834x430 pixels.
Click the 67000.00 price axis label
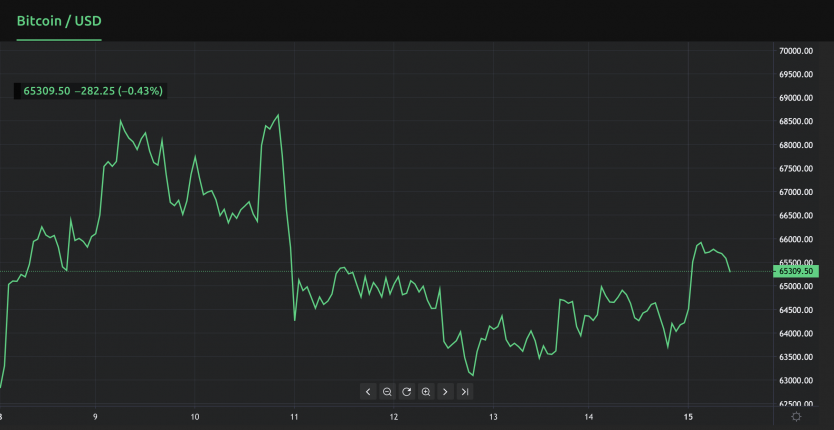click(x=796, y=192)
